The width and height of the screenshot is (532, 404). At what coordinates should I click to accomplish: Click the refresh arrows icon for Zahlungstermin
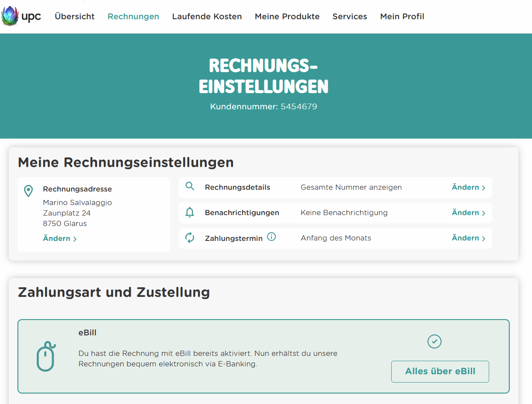point(190,238)
